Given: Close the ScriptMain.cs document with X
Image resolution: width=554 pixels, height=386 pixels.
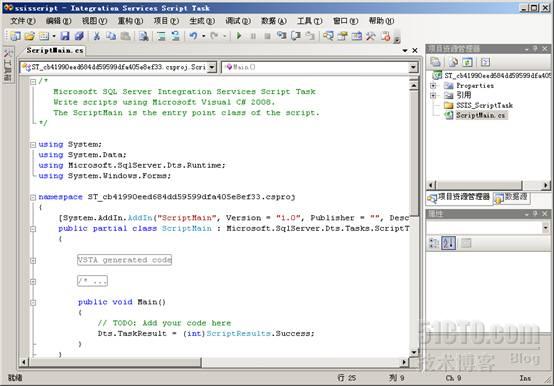Looking at the screenshot, I should coord(415,51).
